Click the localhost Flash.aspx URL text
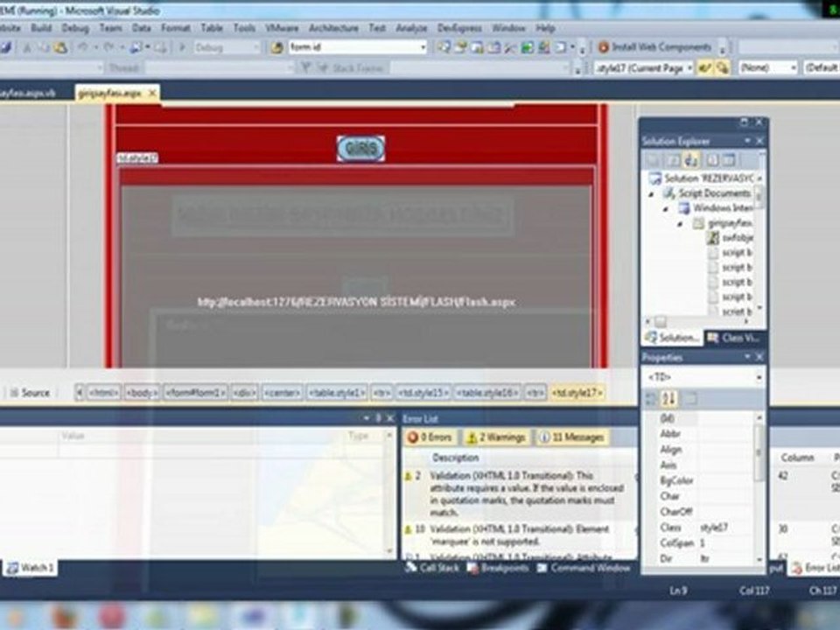Viewport: 840px width, 630px height. 356,302
